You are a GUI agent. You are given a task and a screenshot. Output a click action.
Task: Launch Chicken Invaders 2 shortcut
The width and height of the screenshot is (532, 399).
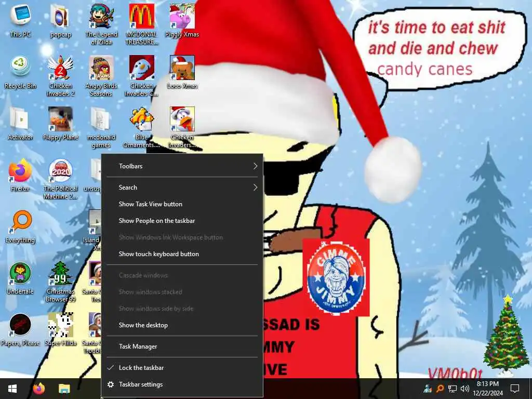click(60, 75)
